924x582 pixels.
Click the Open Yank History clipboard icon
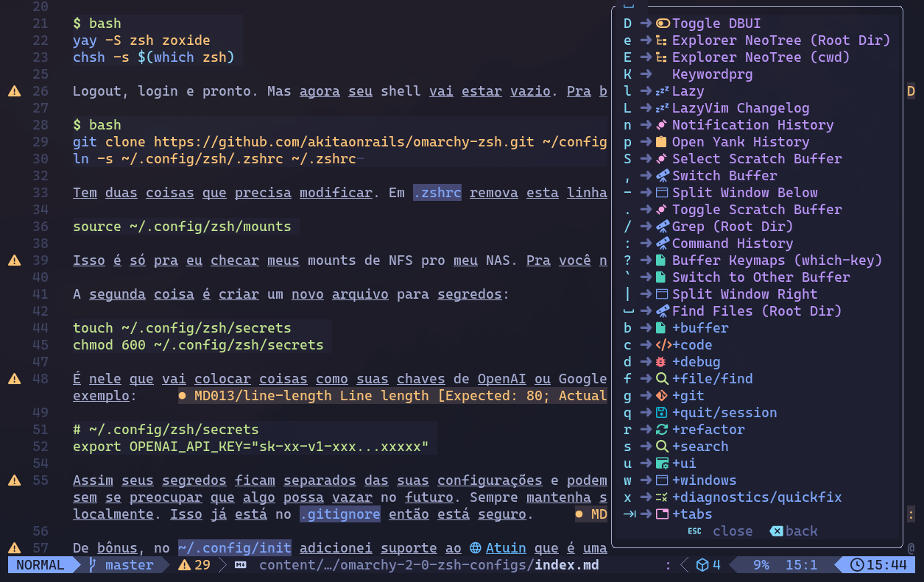[662, 142]
